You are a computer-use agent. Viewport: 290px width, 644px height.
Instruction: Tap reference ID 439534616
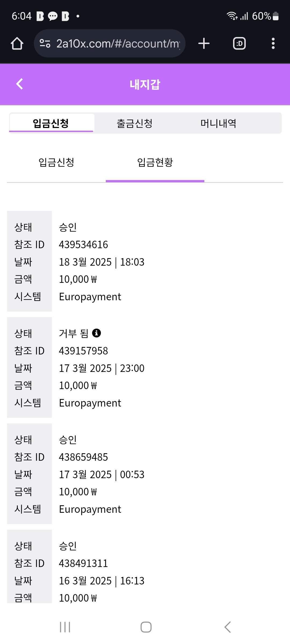(x=84, y=245)
